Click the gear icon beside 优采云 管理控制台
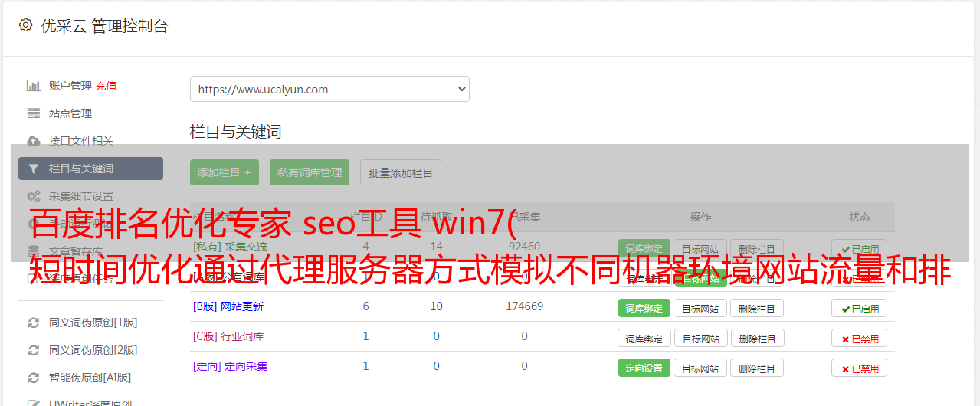This screenshot has width=980, height=406. tap(25, 25)
